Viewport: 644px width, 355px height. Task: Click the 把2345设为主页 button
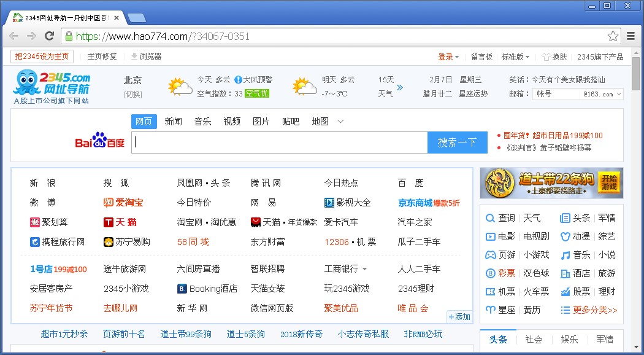pyautogui.click(x=42, y=57)
